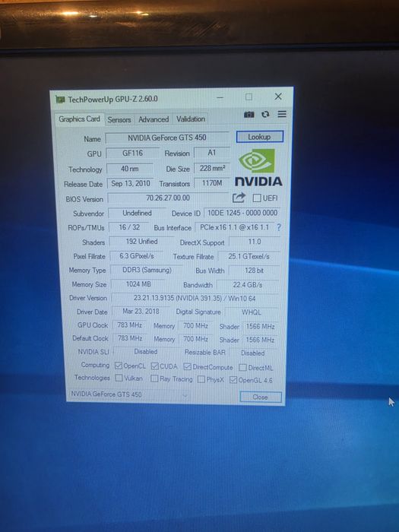Click the Lookup button
The width and height of the screenshot is (399, 532).
(x=260, y=137)
